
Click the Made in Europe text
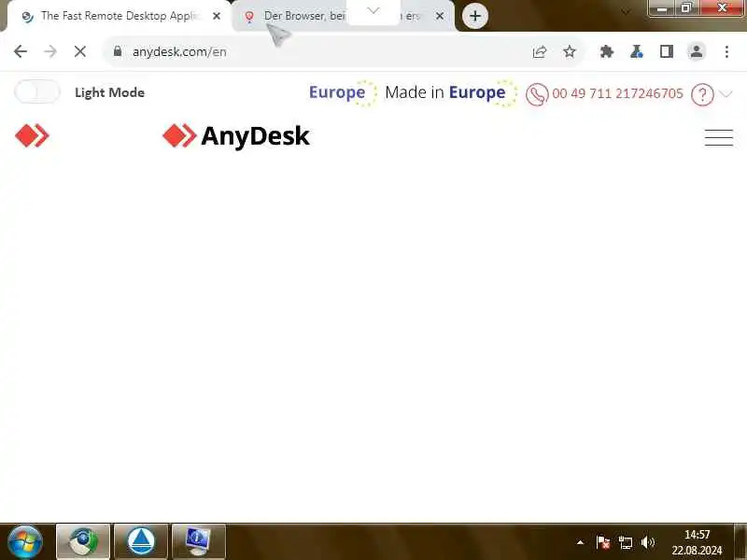point(445,92)
